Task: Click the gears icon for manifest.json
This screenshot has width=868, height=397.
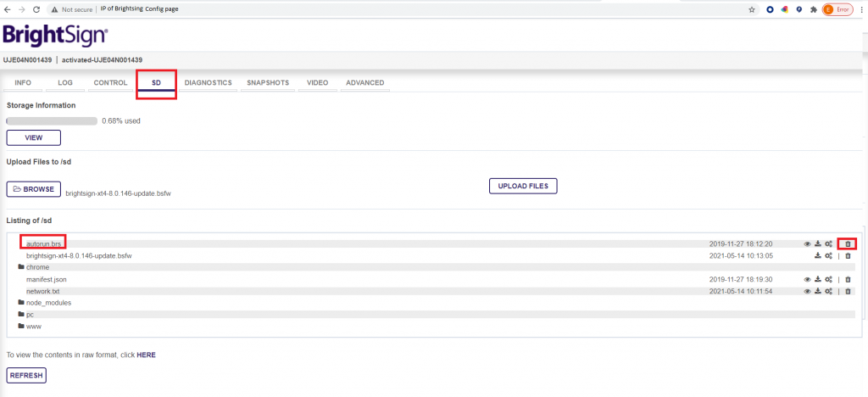Action: point(828,279)
